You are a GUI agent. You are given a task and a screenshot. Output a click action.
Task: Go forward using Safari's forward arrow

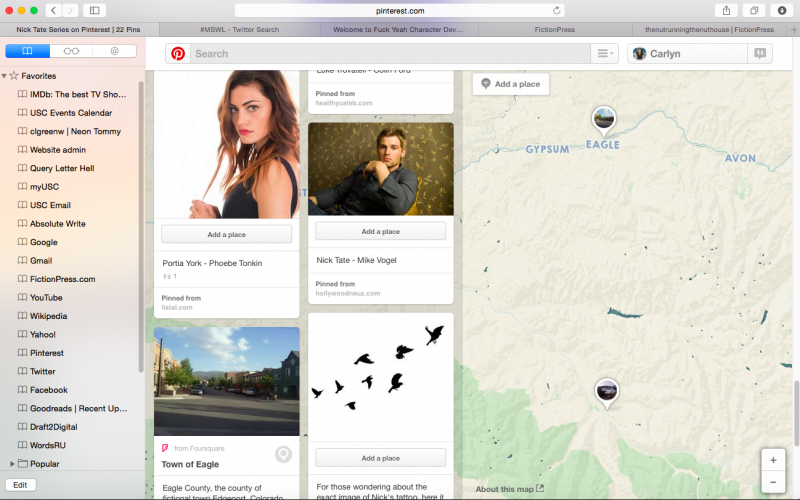click(x=70, y=10)
